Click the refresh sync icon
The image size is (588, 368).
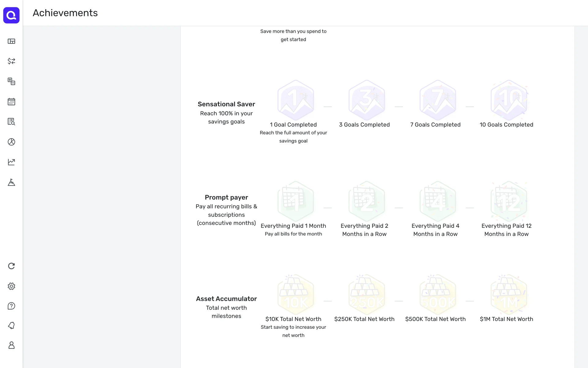[x=11, y=266]
